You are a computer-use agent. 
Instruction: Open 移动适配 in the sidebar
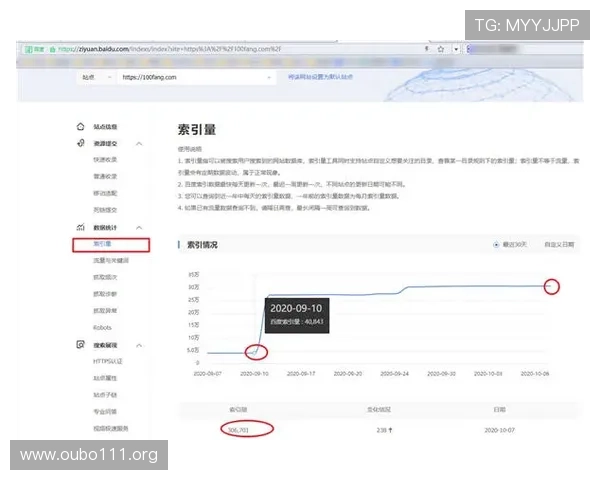point(105,193)
